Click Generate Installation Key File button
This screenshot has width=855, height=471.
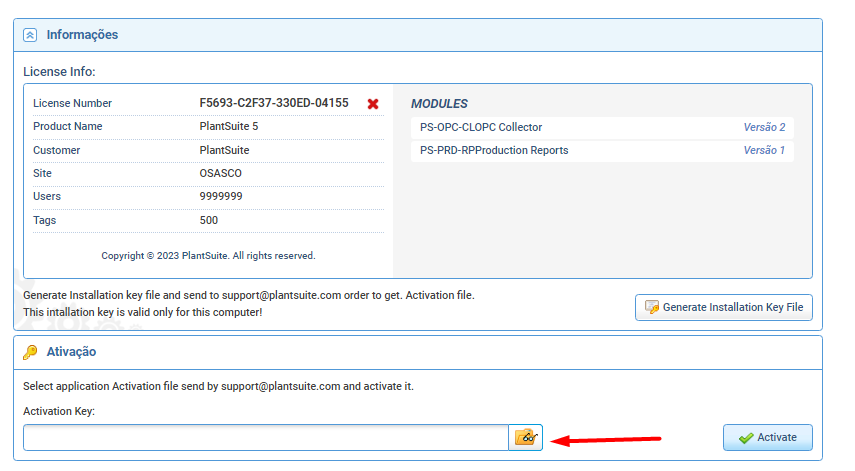click(x=724, y=307)
